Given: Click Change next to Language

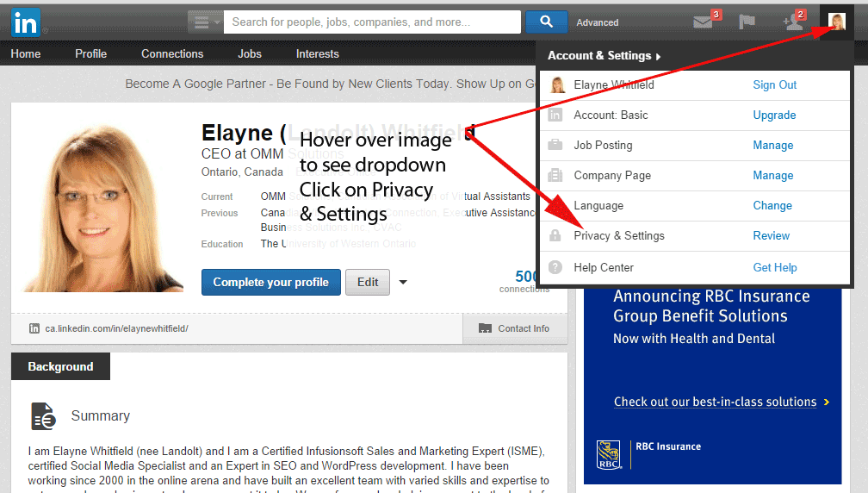Looking at the screenshot, I should [x=772, y=205].
